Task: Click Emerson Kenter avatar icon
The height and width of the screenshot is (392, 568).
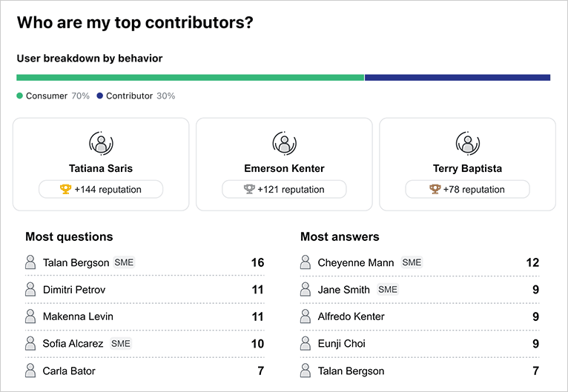Action: click(284, 142)
